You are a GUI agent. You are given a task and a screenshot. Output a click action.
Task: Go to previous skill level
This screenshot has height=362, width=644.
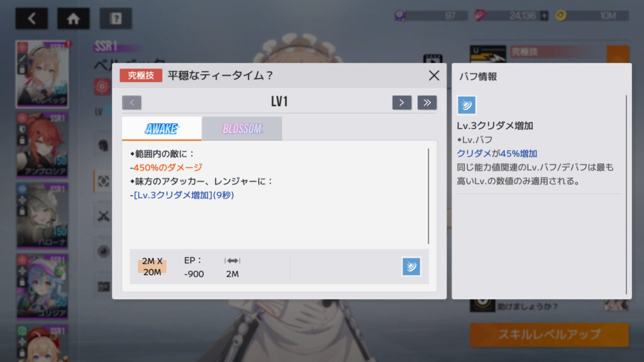click(132, 102)
